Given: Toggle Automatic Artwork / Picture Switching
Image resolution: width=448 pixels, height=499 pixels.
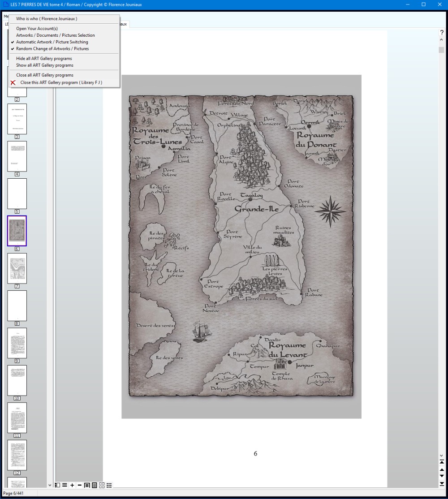Looking at the screenshot, I should tap(52, 42).
